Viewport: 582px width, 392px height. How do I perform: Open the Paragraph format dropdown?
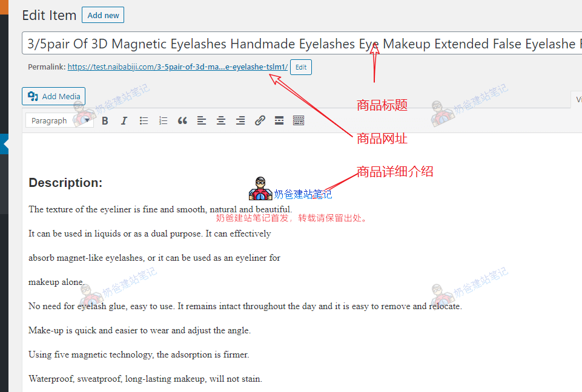point(59,121)
